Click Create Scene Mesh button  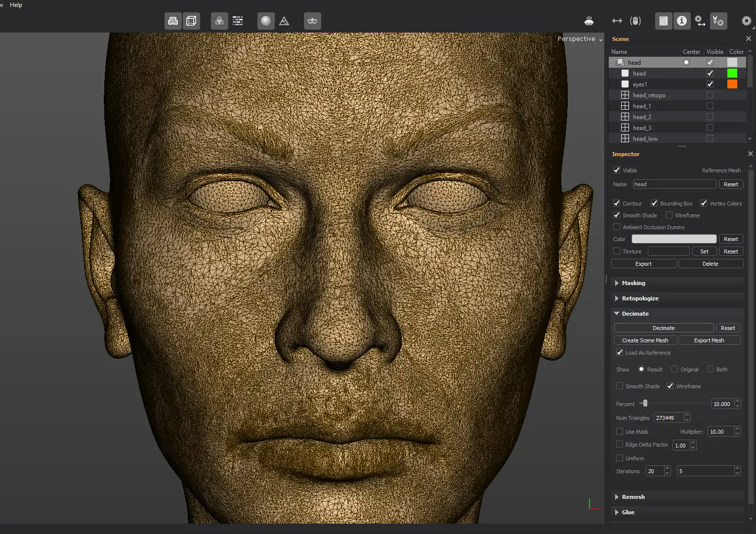point(645,340)
